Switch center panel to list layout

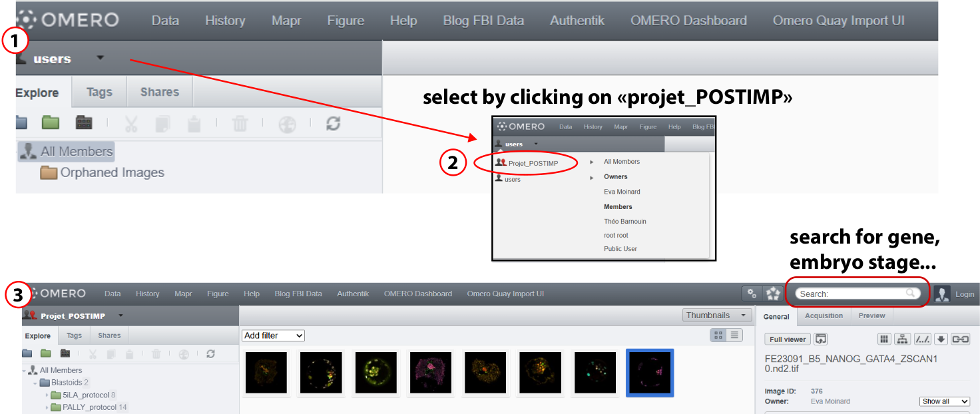(734, 335)
